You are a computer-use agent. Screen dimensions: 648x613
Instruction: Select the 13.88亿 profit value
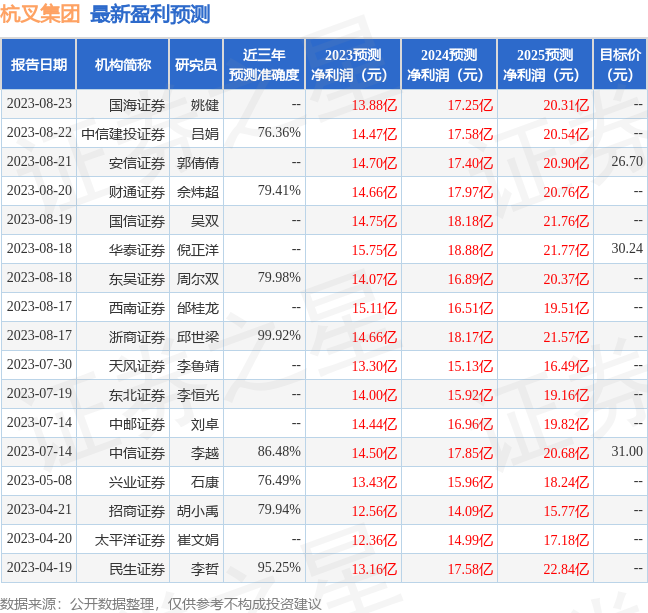(374, 105)
